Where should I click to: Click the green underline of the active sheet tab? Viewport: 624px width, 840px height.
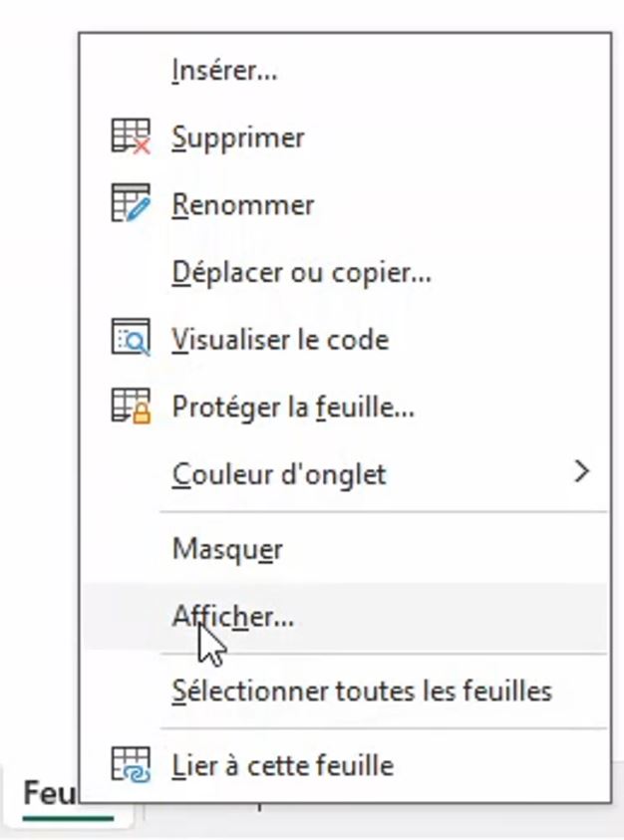(65, 818)
